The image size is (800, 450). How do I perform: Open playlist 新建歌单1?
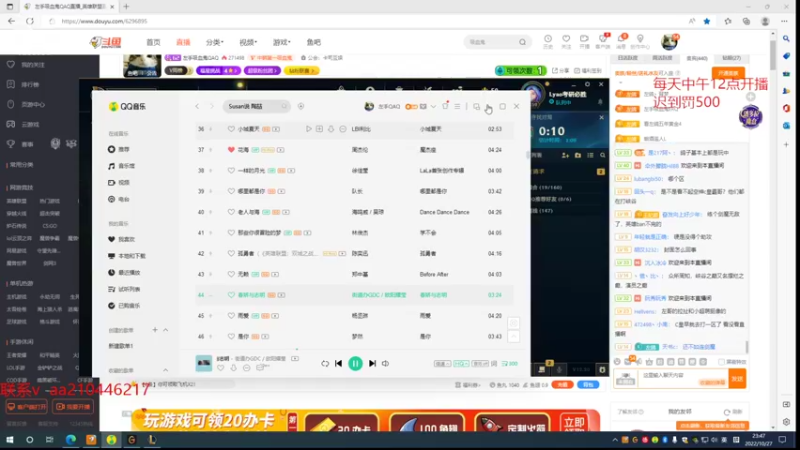click(121, 346)
